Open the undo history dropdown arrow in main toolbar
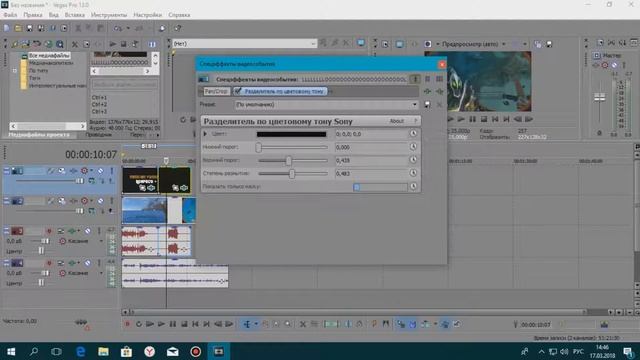The width and height of the screenshot is (640, 360). (128, 28)
